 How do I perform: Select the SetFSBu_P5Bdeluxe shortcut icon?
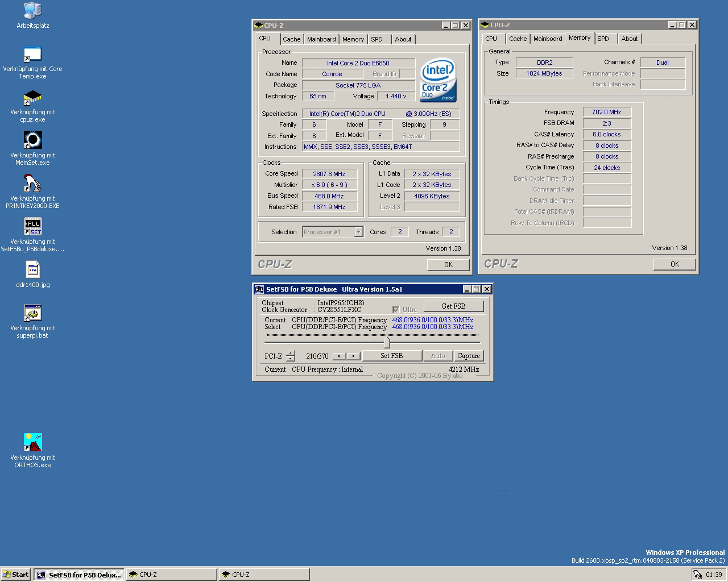point(32,227)
